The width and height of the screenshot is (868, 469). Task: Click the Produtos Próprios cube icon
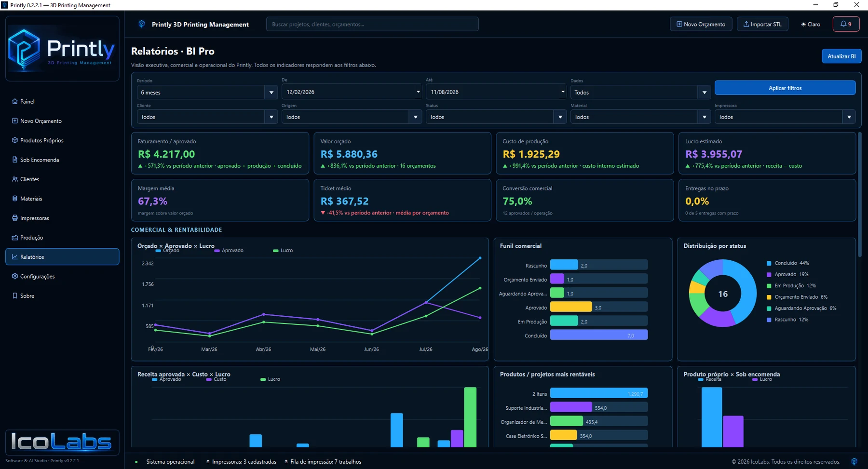[x=15, y=140]
